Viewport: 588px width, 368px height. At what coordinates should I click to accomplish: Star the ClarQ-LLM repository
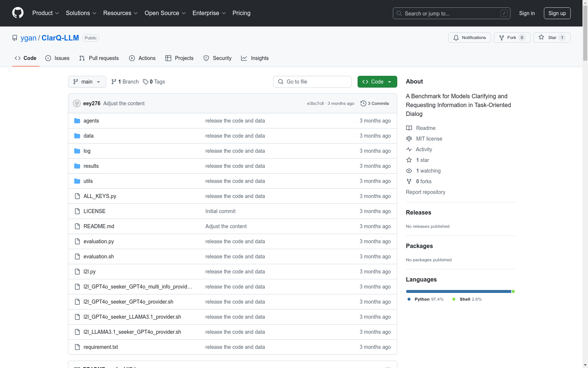(552, 38)
